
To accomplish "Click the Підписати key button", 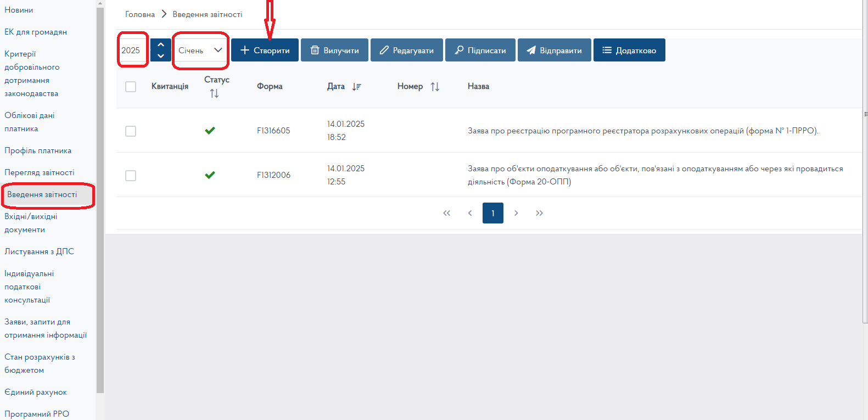I will click(480, 51).
